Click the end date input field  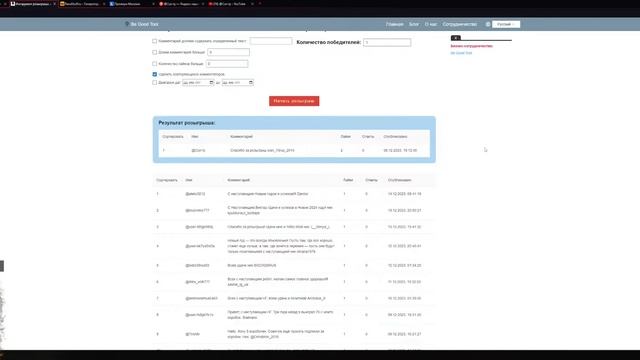[238, 82]
